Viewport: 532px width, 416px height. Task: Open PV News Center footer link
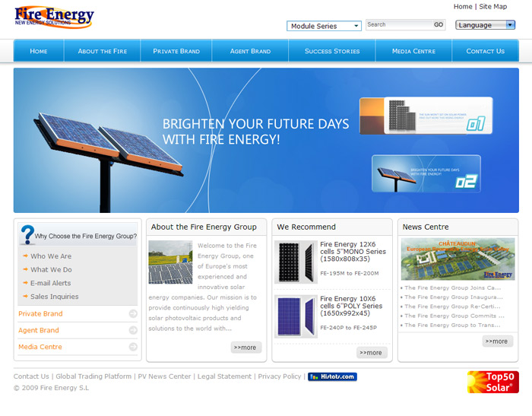[164, 376]
